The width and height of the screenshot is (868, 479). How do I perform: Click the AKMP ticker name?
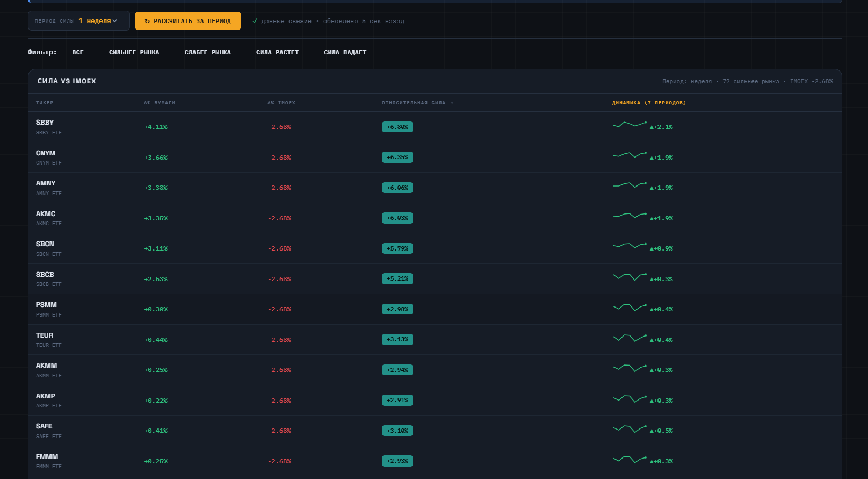[46, 396]
